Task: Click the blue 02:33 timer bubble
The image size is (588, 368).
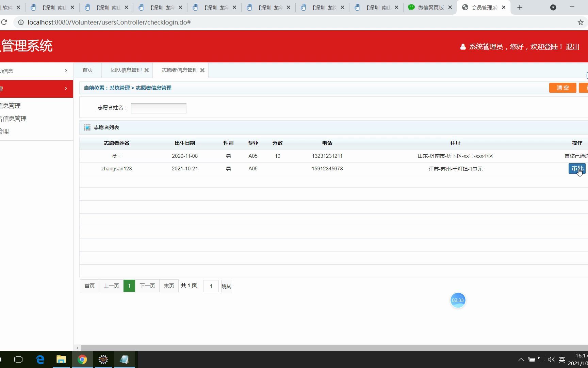Action: (x=458, y=300)
